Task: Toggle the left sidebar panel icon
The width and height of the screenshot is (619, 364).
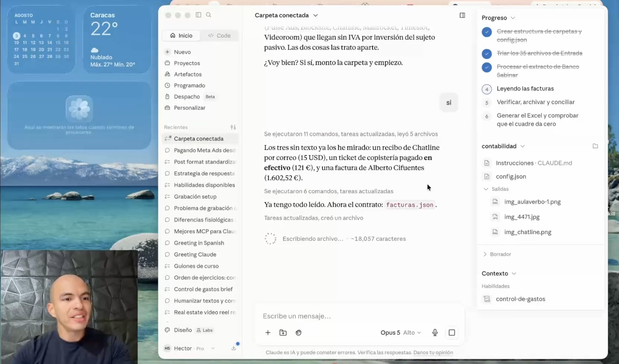Action: point(198,15)
